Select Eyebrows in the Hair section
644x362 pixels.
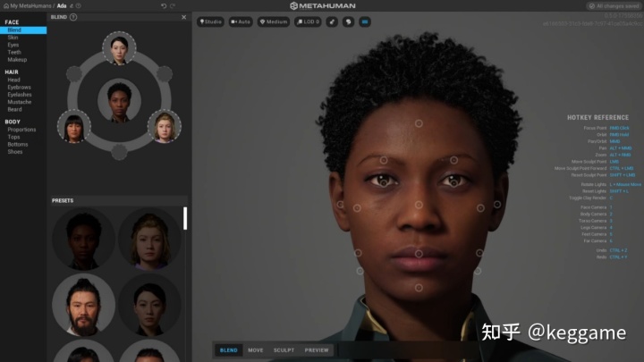[19, 87]
